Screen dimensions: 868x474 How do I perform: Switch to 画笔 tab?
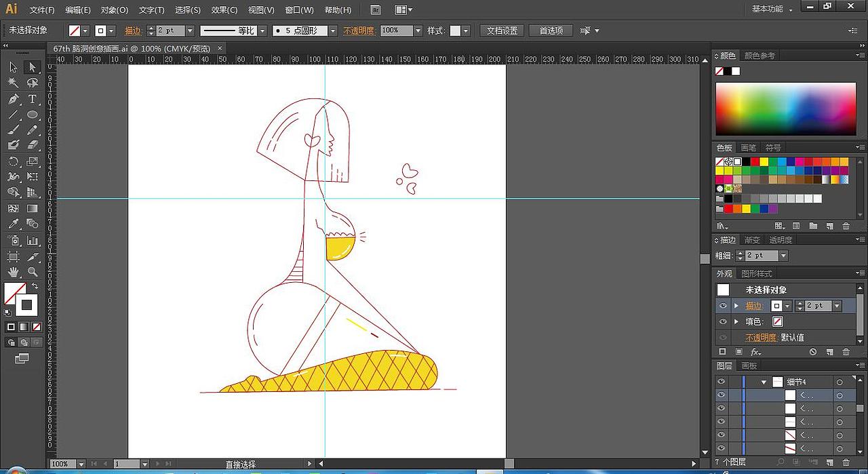748,147
